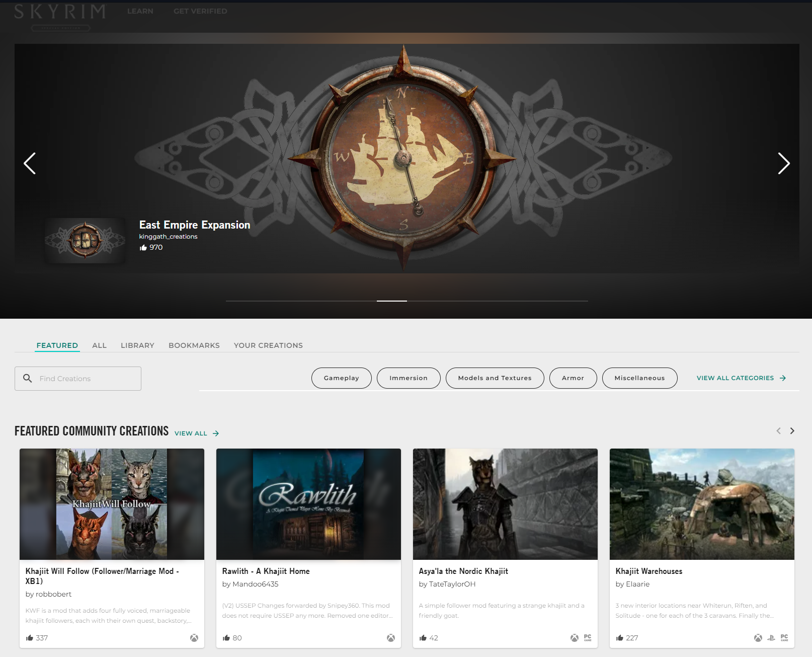This screenshot has width=812, height=657.
Task: Filter by the Armor category
Action: [573, 378]
